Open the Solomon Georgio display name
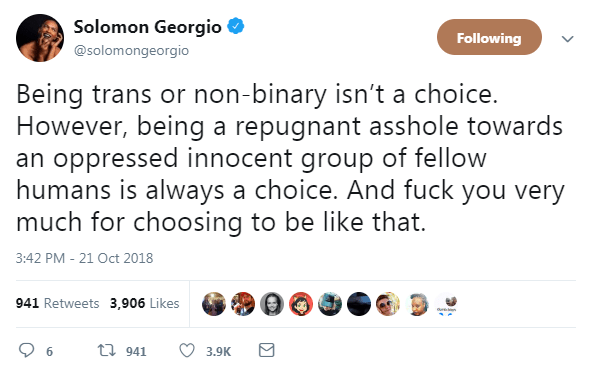This screenshot has width=611, height=369. coord(148,27)
